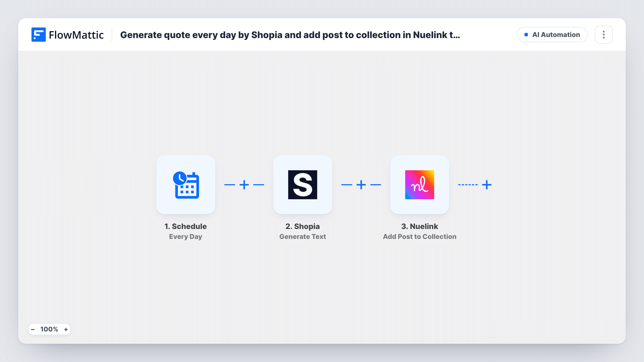Screen dimensions: 644x362
Task: Select the 'Add Post to Collection' subtitle
Action: pyautogui.click(x=420, y=237)
